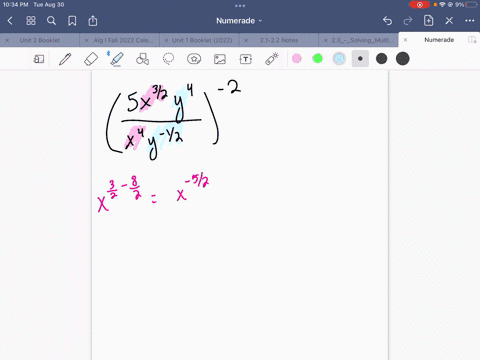
Task: Select the Lasso tool
Action: pyautogui.click(x=168, y=59)
